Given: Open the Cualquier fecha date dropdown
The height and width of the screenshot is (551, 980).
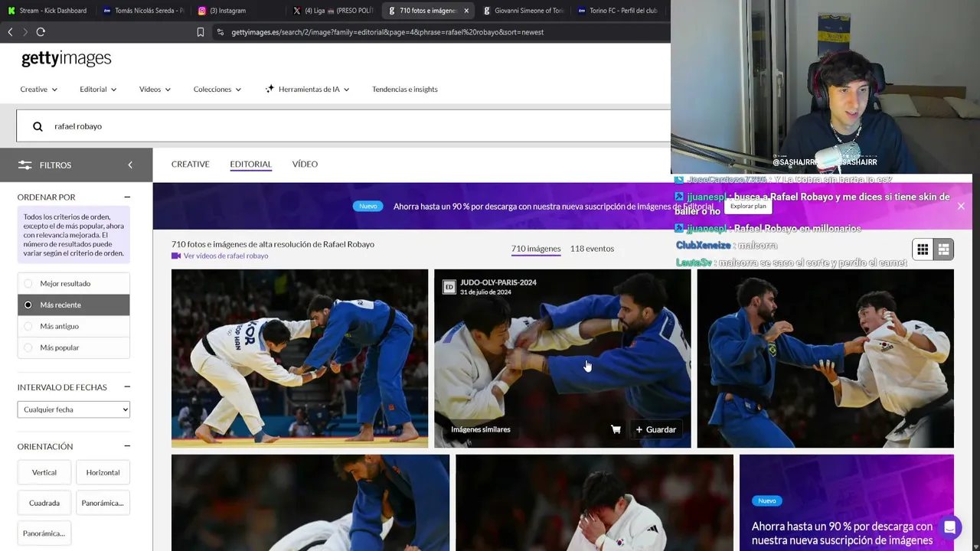Looking at the screenshot, I should click(73, 409).
